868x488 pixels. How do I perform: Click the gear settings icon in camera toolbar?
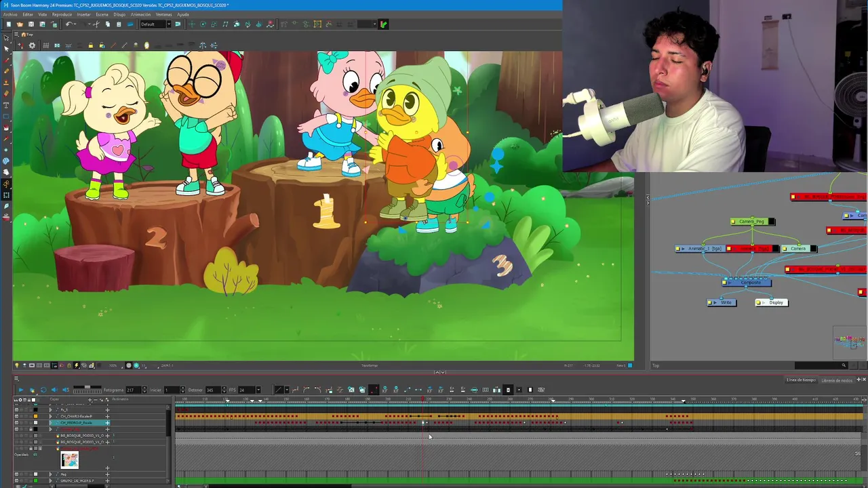[x=32, y=45]
